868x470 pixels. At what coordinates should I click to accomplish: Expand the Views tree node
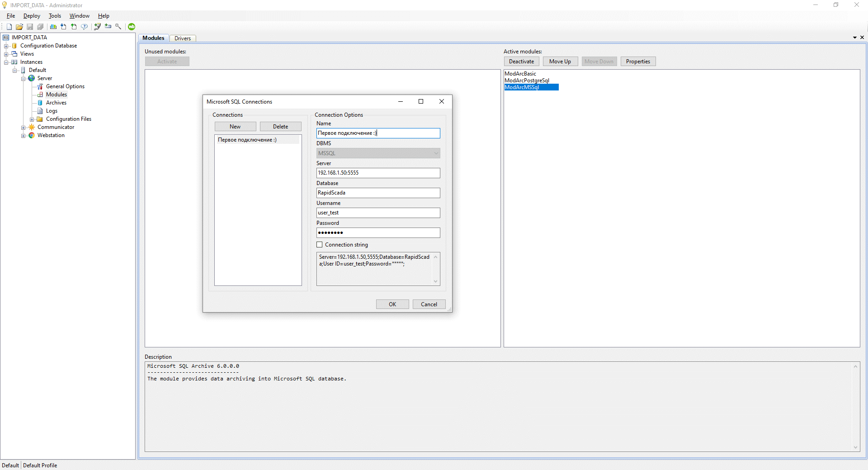click(6, 54)
